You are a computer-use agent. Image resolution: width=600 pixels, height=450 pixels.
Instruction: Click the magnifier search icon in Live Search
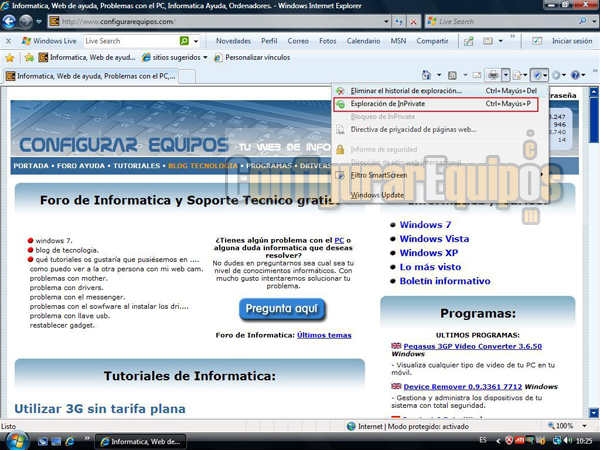point(582,21)
